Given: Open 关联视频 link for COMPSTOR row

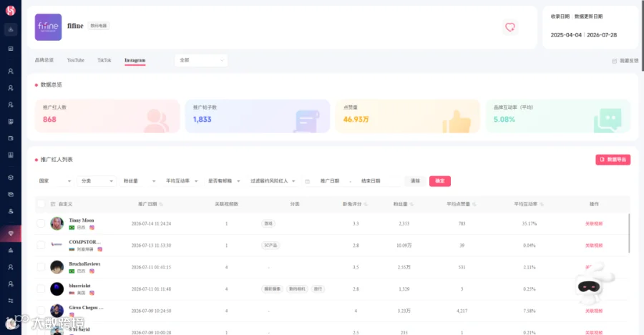Looking at the screenshot, I should (593, 246).
